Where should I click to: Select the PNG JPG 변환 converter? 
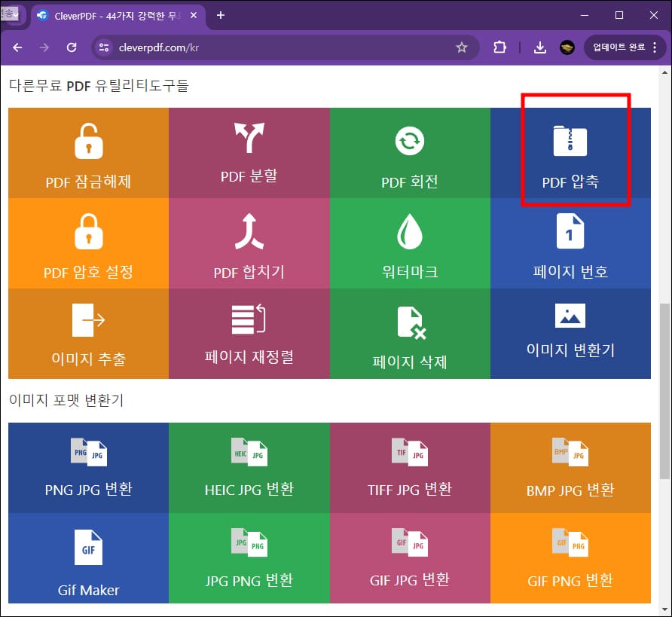[x=88, y=467]
